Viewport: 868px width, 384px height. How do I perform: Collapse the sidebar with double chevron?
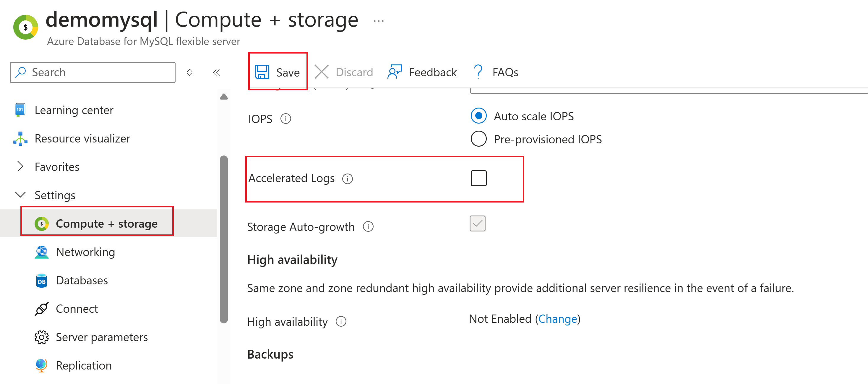tap(216, 72)
